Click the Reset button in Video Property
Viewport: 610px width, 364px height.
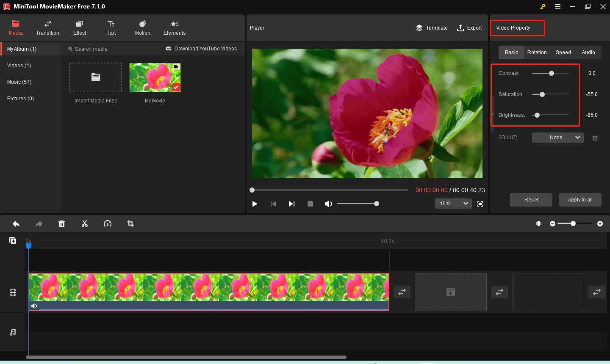[531, 199]
